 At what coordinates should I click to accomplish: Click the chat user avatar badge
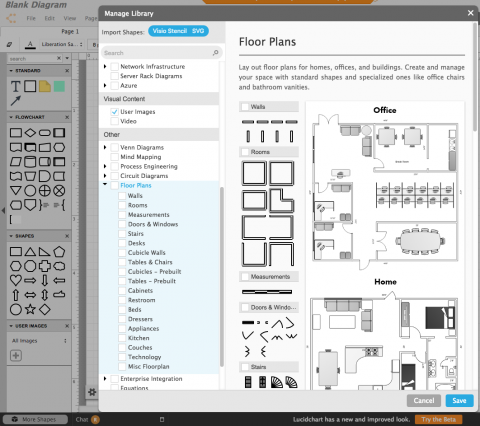coord(95,419)
